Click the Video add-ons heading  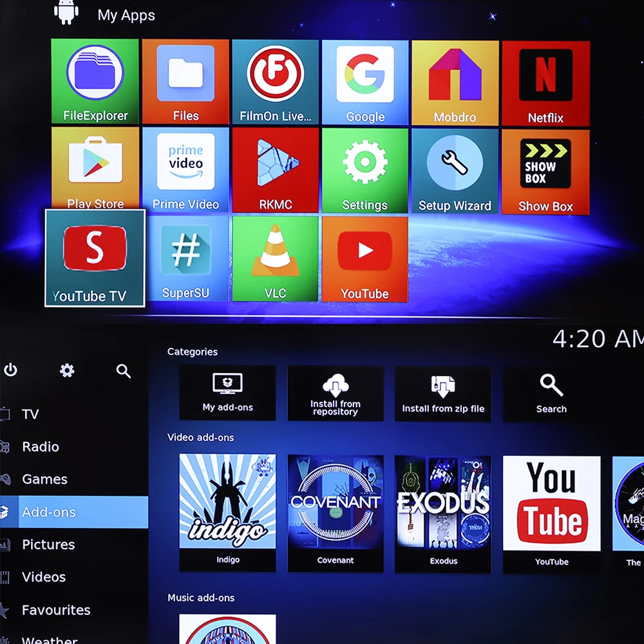[201, 437]
